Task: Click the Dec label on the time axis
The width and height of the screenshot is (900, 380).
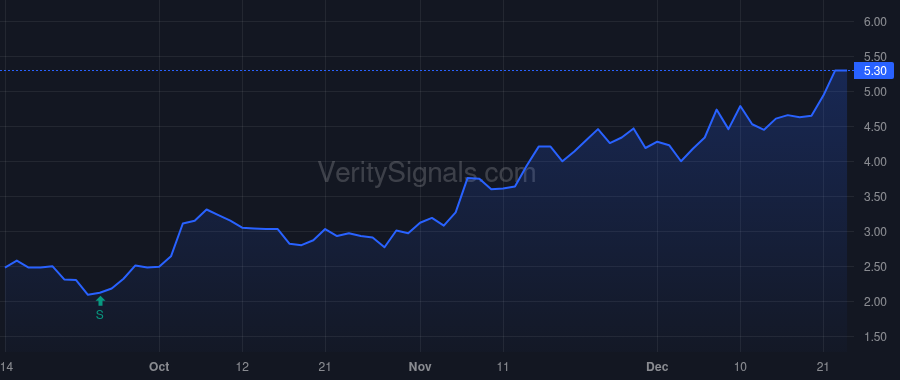Action: click(x=657, y=366)
